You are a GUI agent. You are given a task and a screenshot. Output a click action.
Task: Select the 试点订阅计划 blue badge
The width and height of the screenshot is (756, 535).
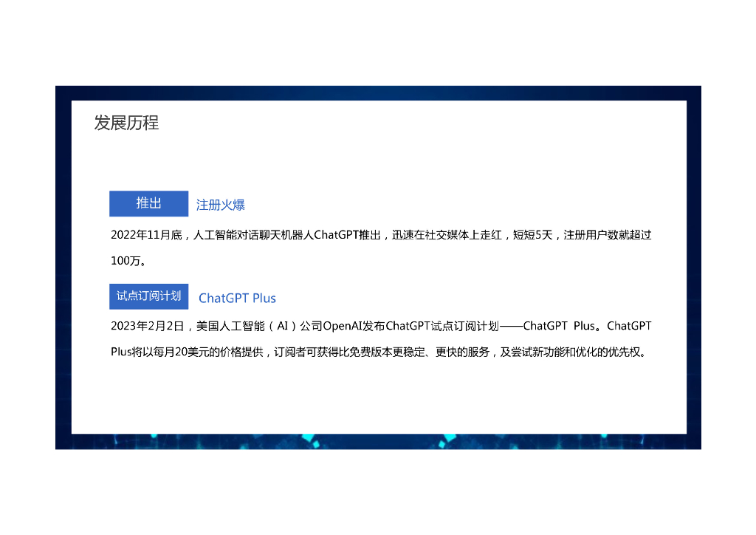coord(148,296)
